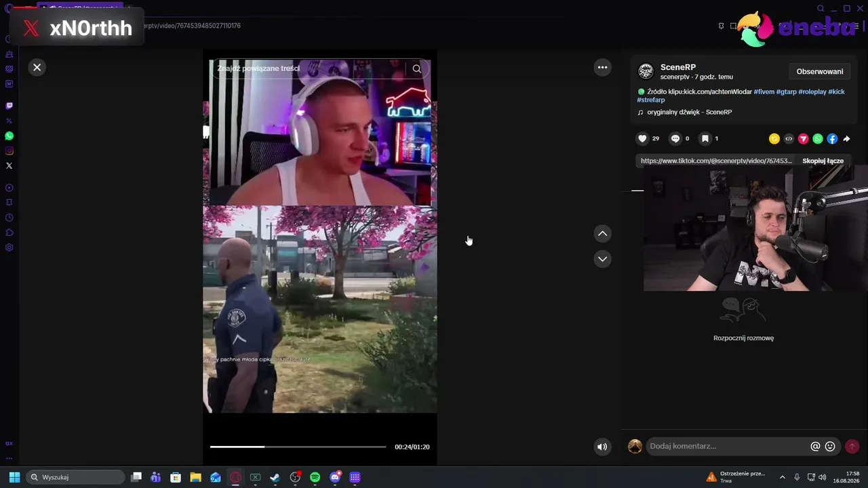Open Steam from the taskbar
Screen dimensions: 868x488
pos(275,477)
